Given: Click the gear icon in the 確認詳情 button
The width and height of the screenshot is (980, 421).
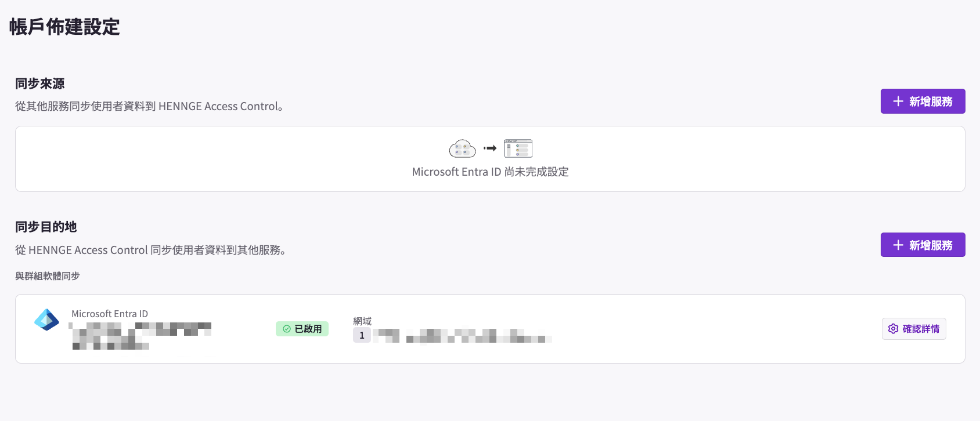Looking at the screenshot, I should click(893, 329).
